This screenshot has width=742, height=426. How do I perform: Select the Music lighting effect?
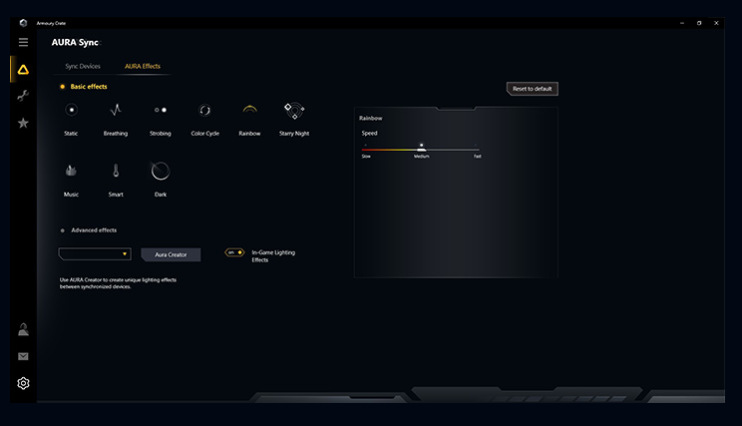[71, 180]
